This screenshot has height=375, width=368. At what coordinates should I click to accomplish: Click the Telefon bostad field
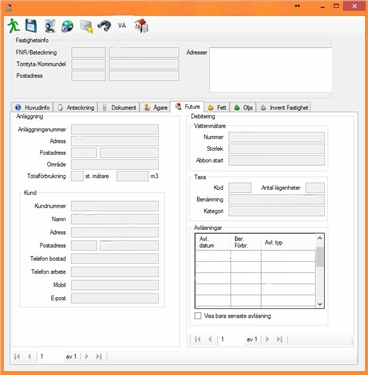(x=115, y=259)
